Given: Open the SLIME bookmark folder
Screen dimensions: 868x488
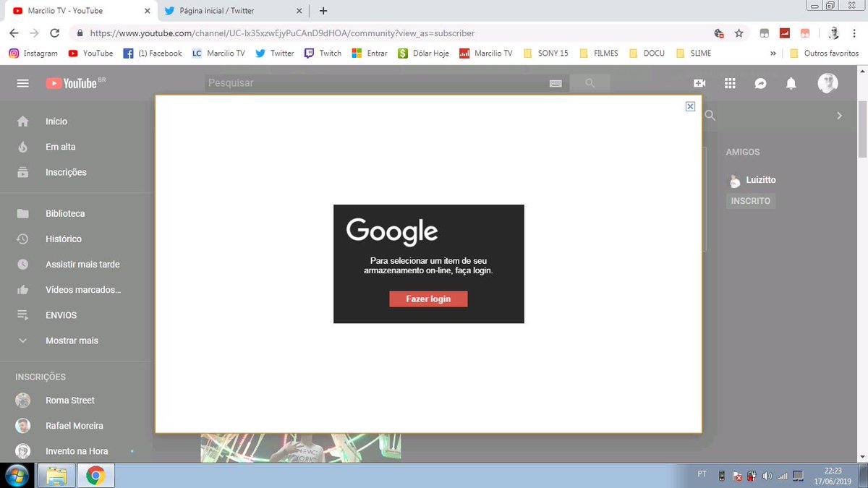Looking at the screenshot, I should (x=693, y=53).
